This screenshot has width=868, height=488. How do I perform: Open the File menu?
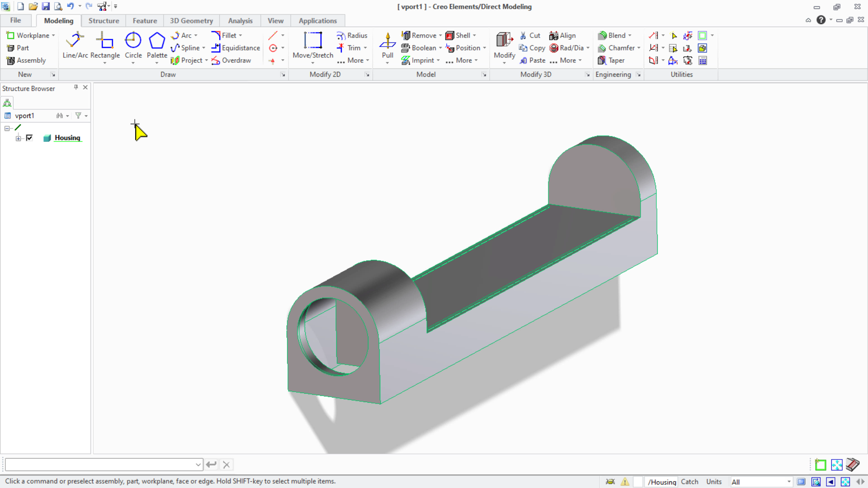tap(15, 20)
